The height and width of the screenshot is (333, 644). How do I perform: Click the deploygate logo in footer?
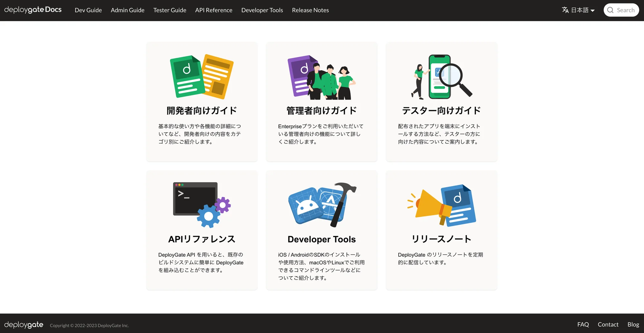24,325
